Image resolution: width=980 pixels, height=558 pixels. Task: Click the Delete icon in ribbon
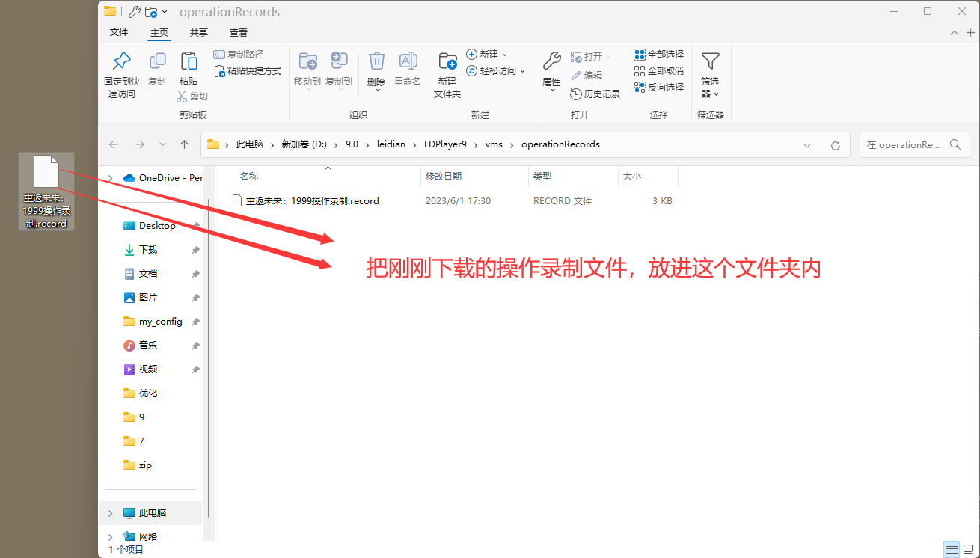coord(376,62)
